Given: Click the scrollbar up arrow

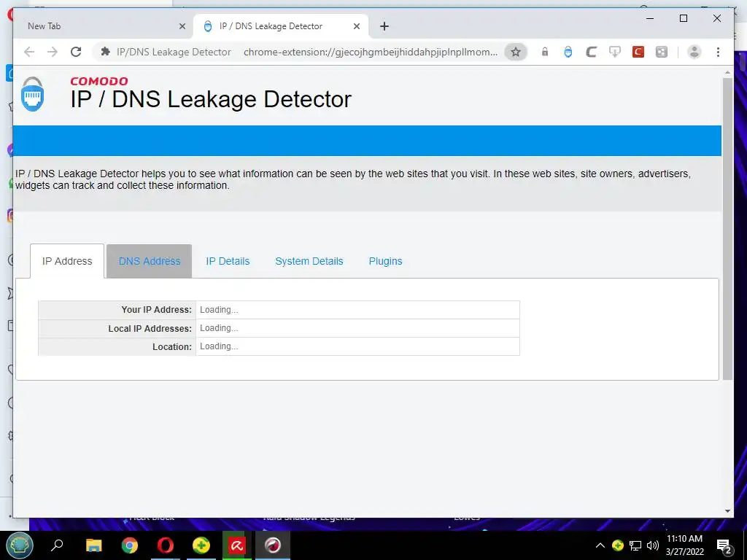Looking at the screenshot, I should pos(727,72).
